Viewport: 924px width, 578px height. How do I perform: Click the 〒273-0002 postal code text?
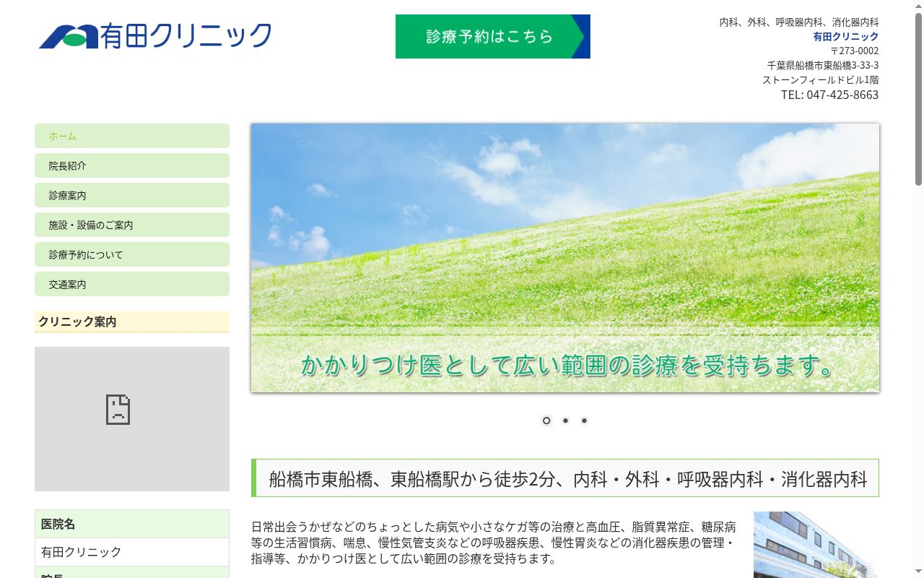[x=855, y=51]
